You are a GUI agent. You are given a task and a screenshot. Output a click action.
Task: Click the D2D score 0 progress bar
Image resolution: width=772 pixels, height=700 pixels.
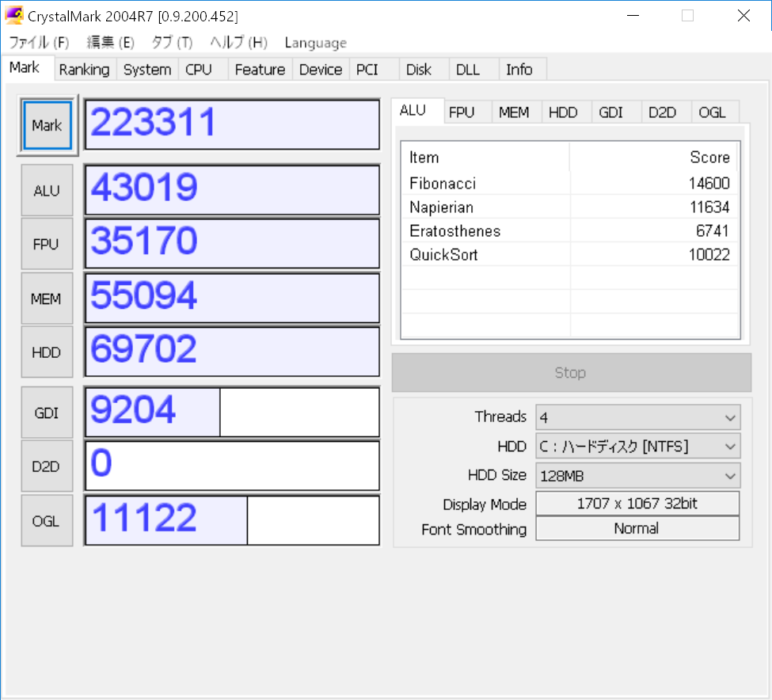232,466
